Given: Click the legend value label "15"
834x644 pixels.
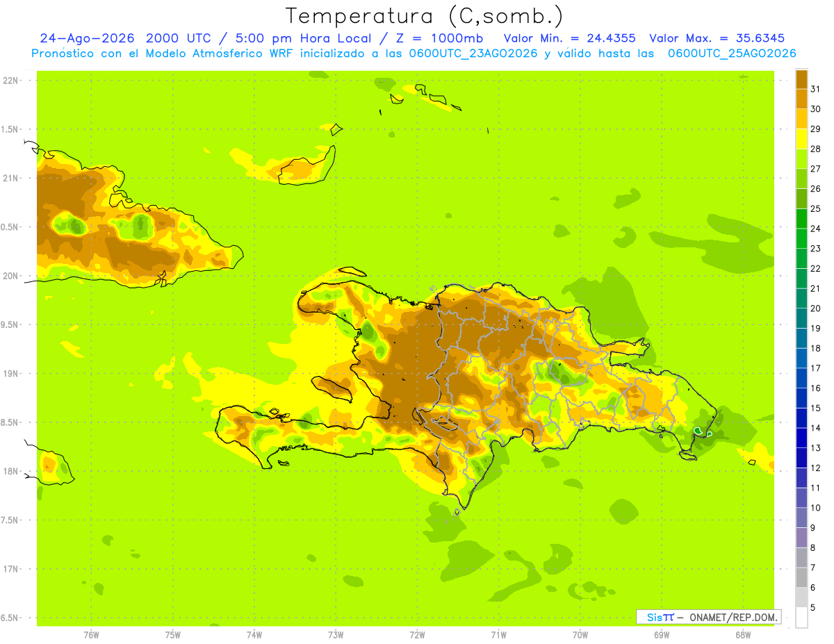Looking at the screenshot, I should (816, 408).
